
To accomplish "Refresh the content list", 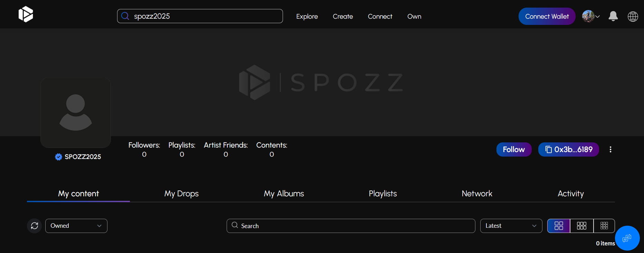I will 35,226.
